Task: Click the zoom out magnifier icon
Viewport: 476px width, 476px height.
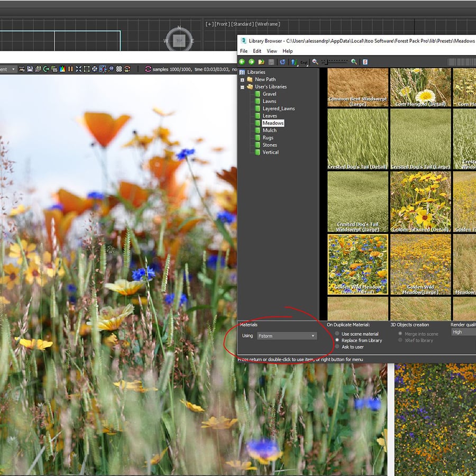Action: [x=315, y=62]
